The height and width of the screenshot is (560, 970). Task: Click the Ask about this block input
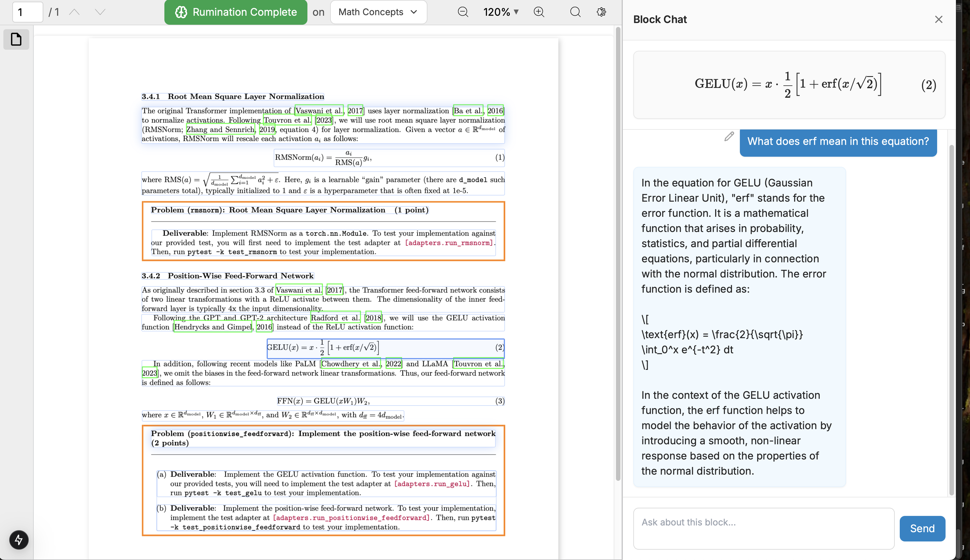tap(763, 528)
